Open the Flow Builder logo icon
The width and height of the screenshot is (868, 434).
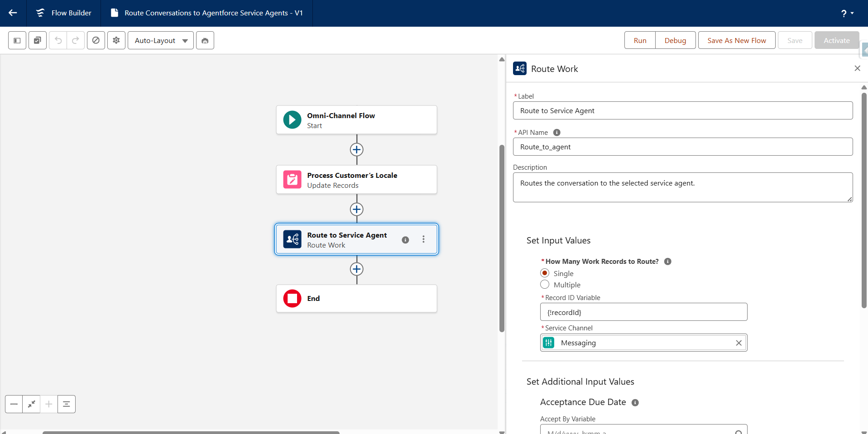click(40, 13)
